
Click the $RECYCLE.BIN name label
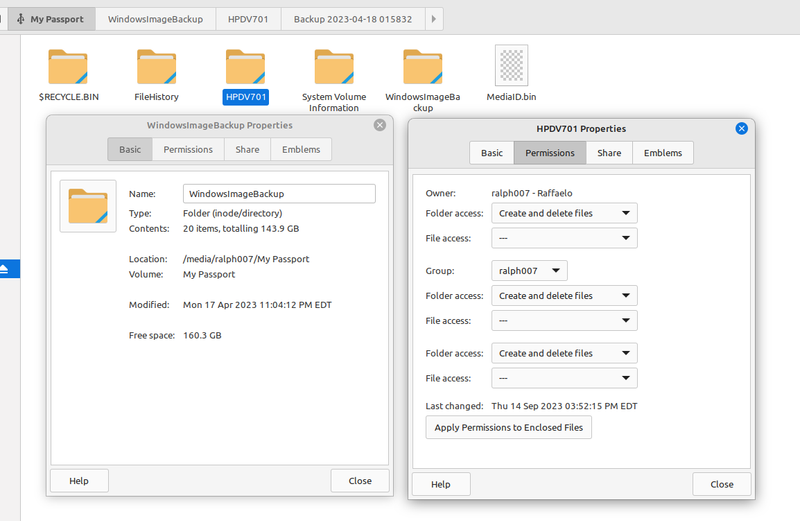point(69,97)
